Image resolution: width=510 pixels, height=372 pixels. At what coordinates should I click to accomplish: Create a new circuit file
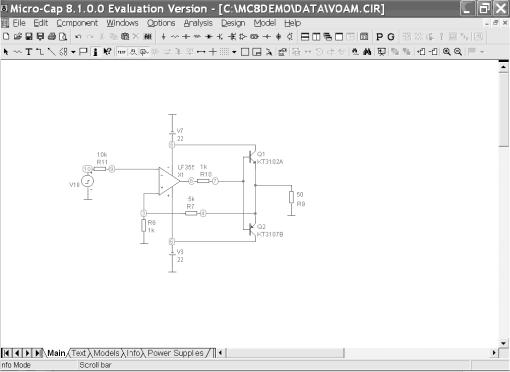[x=6, y=37]
